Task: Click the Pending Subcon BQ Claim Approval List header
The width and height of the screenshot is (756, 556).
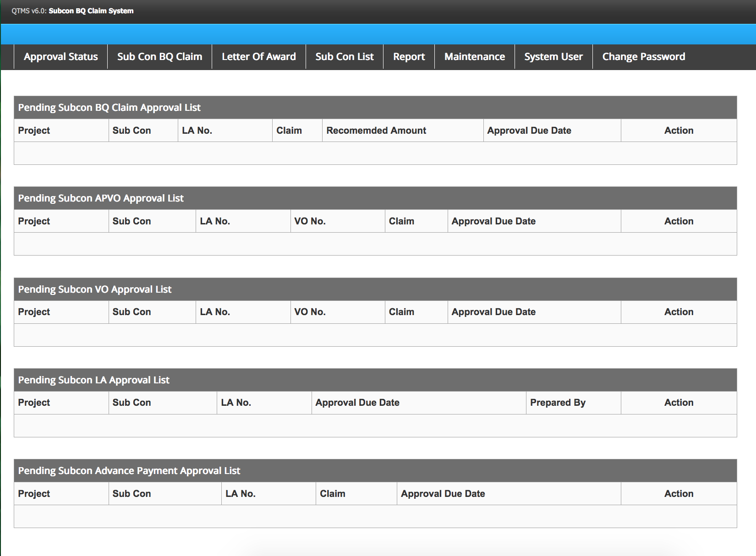Action: (109, 108)
